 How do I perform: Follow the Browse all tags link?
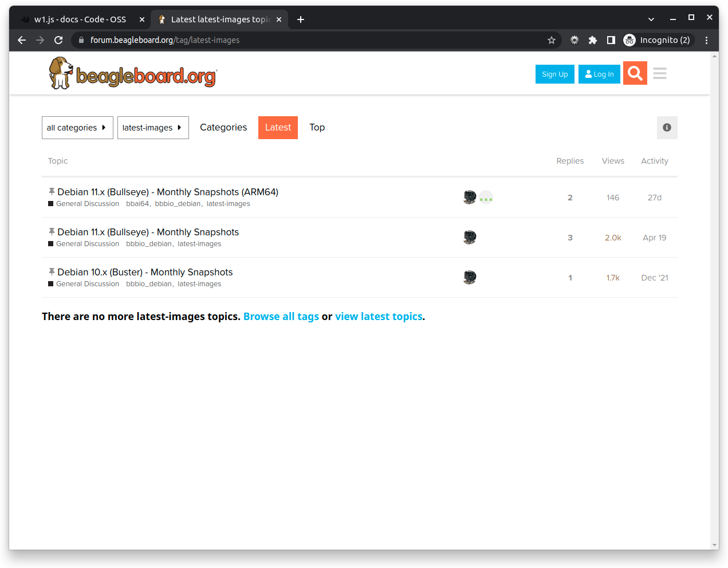click(281, 317)
